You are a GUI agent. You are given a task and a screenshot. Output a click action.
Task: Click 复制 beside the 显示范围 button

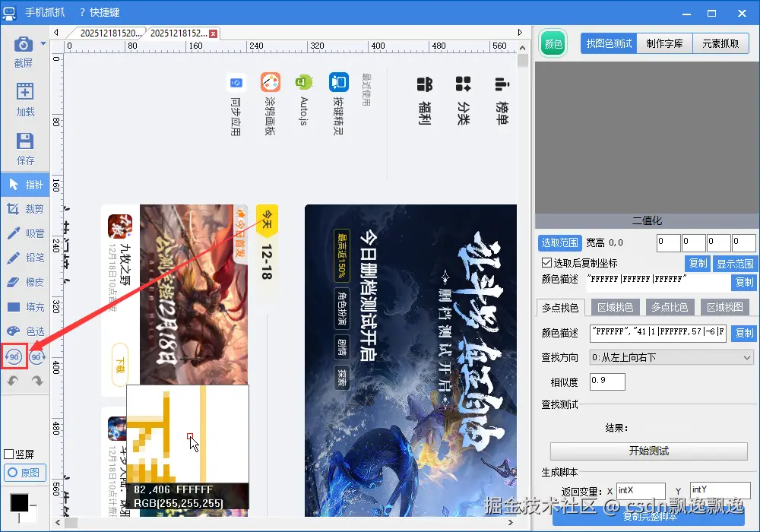click(x=698, y=263)
